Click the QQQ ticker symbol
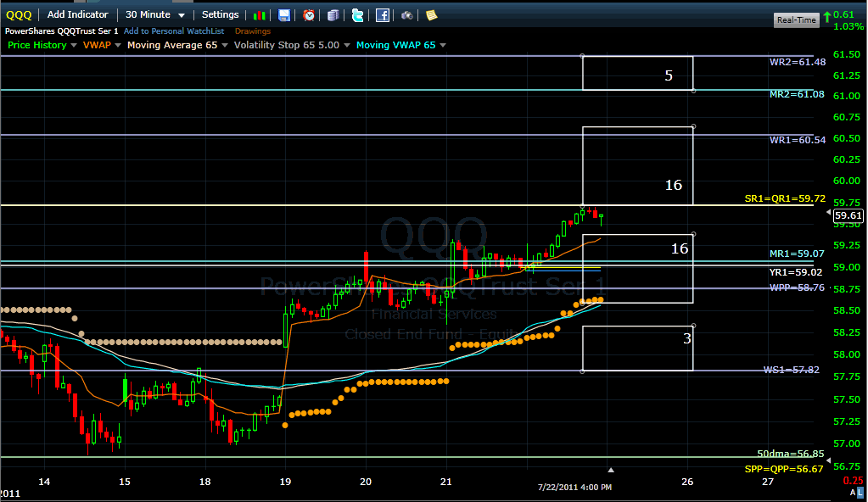Image resolution: width=868 pixels, height=502 pixels. click(19, 15)
